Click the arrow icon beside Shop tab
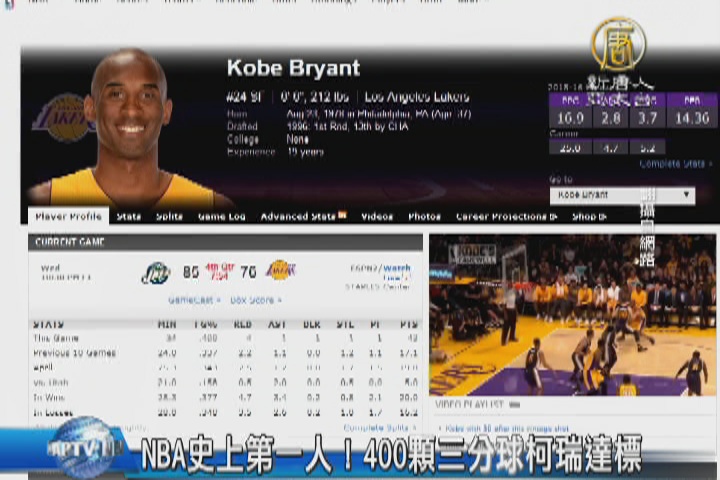Viewport: 720px width, 480px height. tap(602, 216)
